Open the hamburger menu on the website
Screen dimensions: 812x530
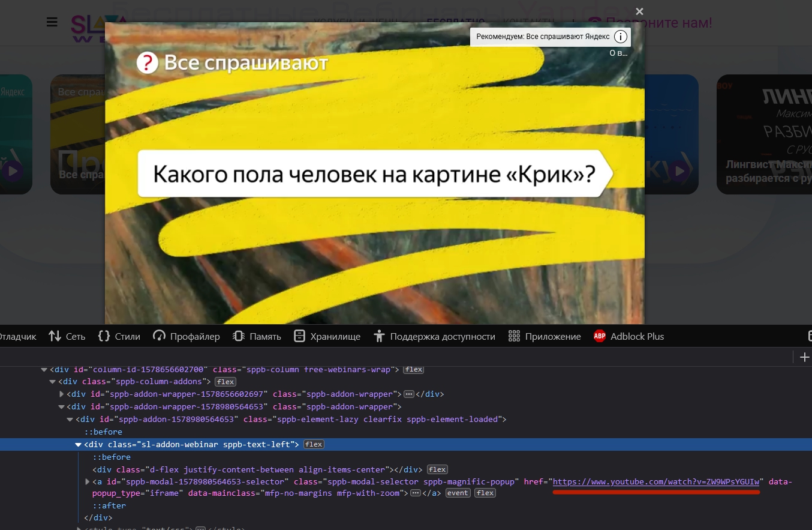tap(52, 22)
